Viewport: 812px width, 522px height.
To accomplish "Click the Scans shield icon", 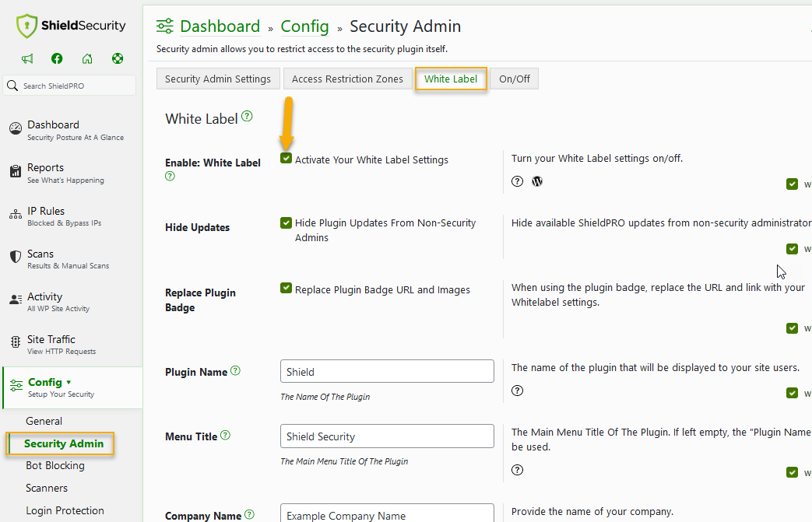I will coord(16,257).
